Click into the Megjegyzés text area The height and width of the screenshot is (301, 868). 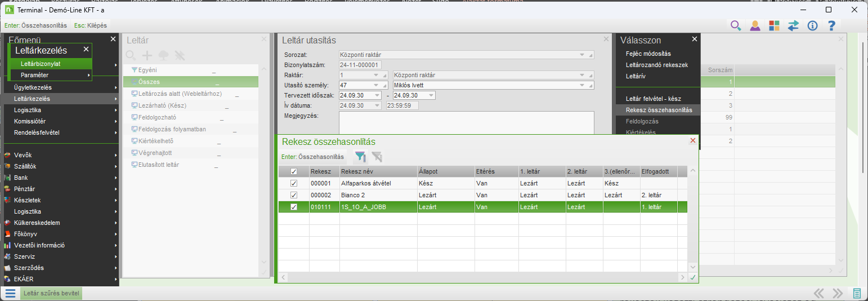[x=467, y=123]
